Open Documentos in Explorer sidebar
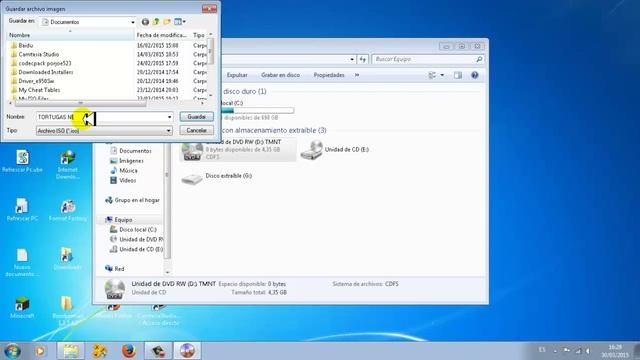 click(x=131, y=151)
